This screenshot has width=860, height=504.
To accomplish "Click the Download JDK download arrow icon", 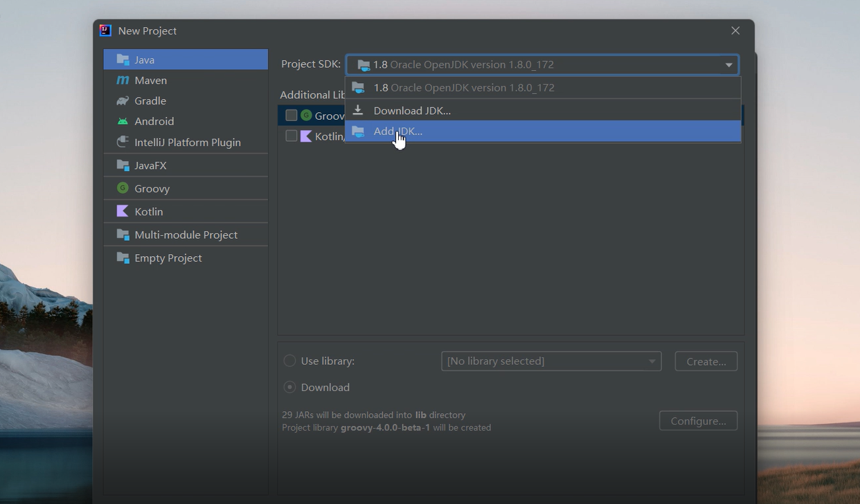I will coord(358,110).
